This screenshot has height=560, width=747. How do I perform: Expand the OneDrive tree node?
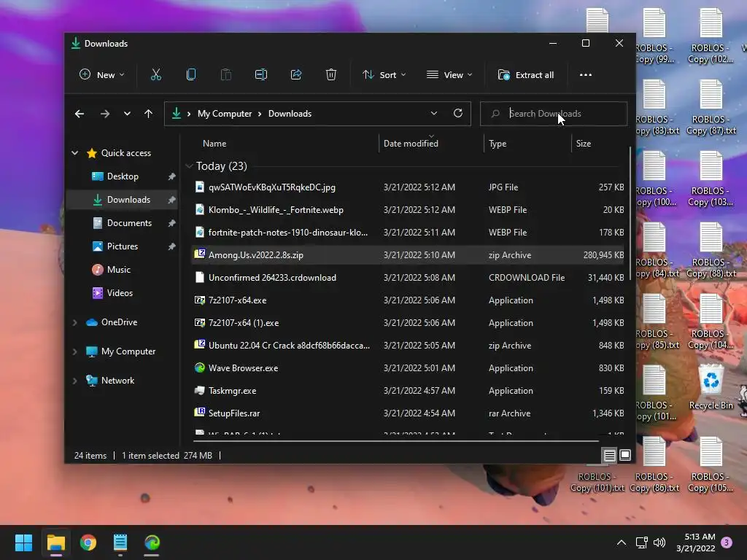[x=75, y=322]
